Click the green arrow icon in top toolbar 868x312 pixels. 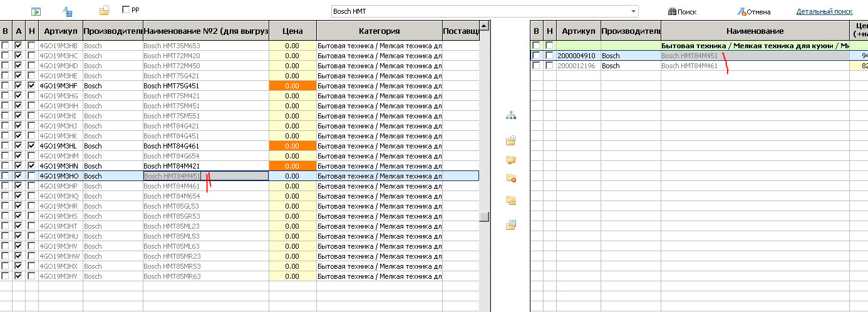click(36, 11)
